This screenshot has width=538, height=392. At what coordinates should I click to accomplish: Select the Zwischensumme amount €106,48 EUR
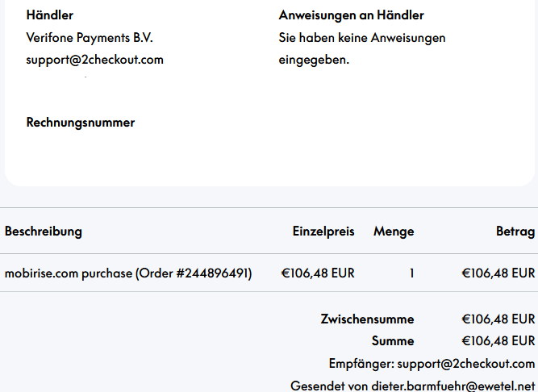point(498,319)
